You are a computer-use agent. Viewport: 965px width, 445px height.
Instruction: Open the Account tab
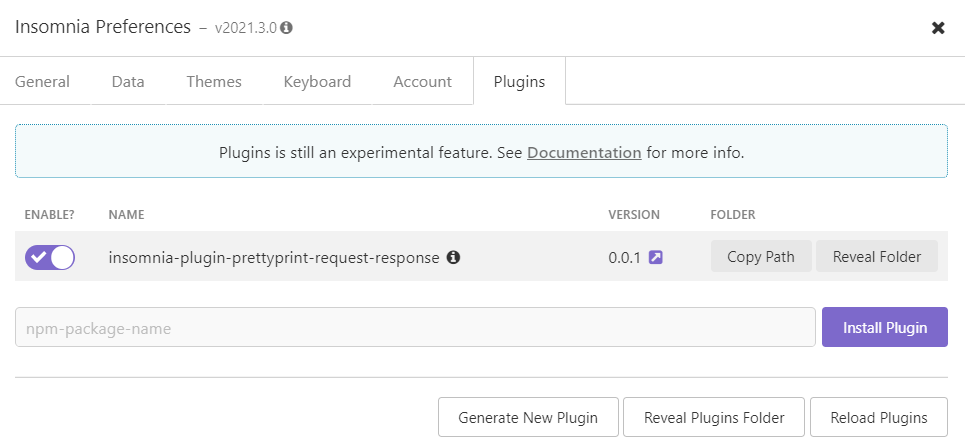coord(422,82)
